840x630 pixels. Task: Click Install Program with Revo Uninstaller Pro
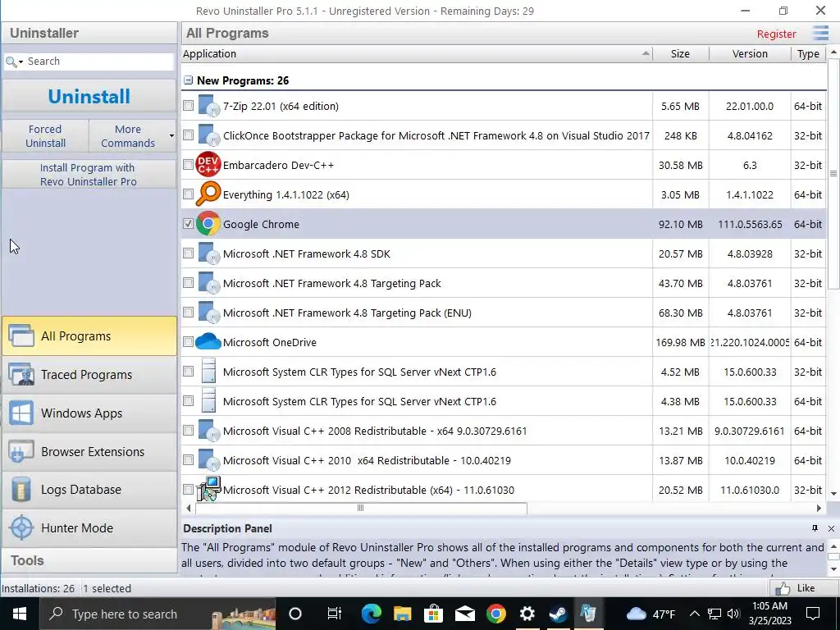[89, 175]
